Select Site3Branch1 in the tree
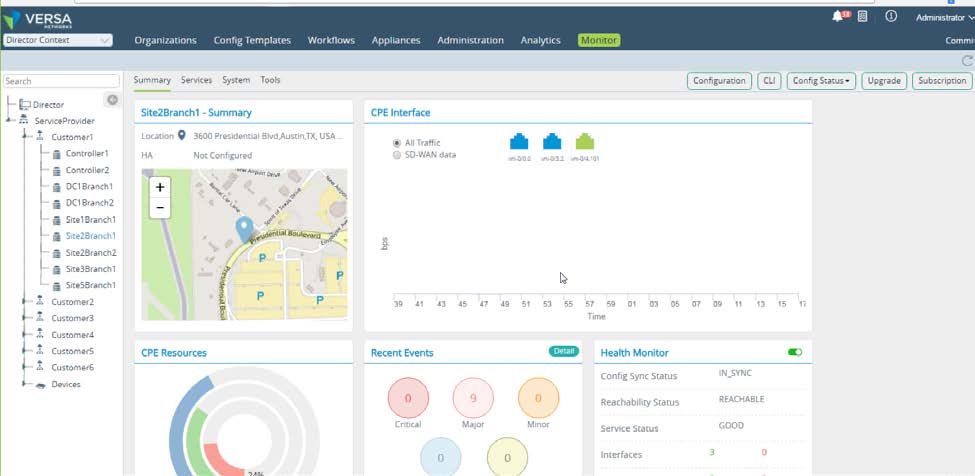The height and width of the screenshot is (476, 975). (91, 269)
